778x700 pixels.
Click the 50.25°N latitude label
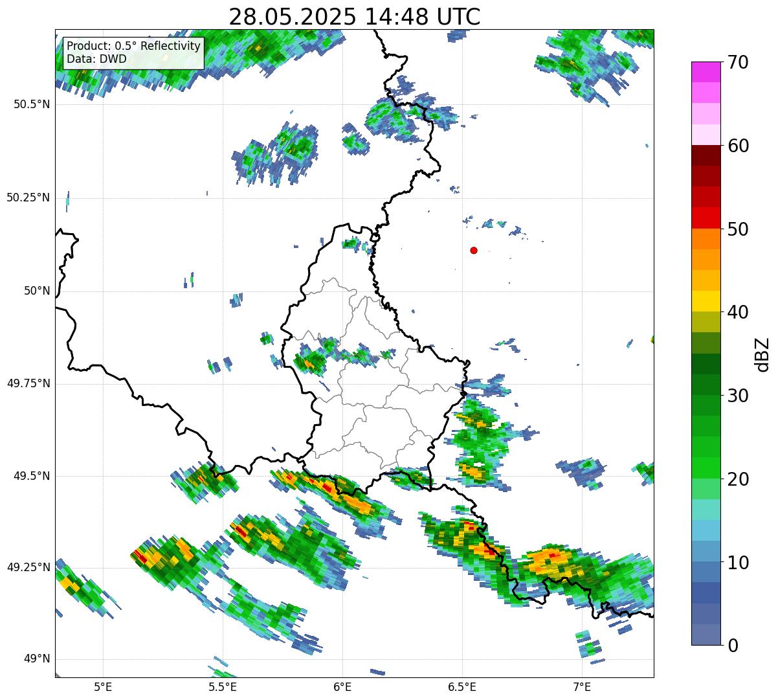[x=28, y=198]
